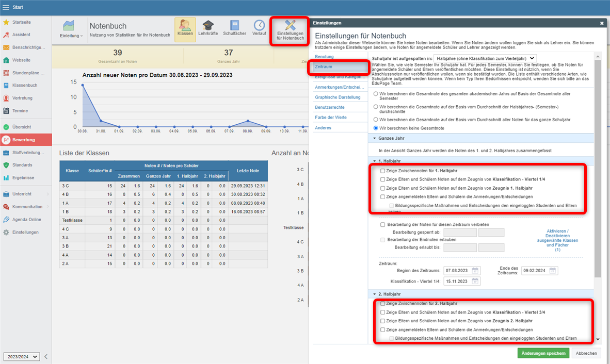
Task: Open the Ergebnisse bar chart icon
Action: click(x=6, y=177)
